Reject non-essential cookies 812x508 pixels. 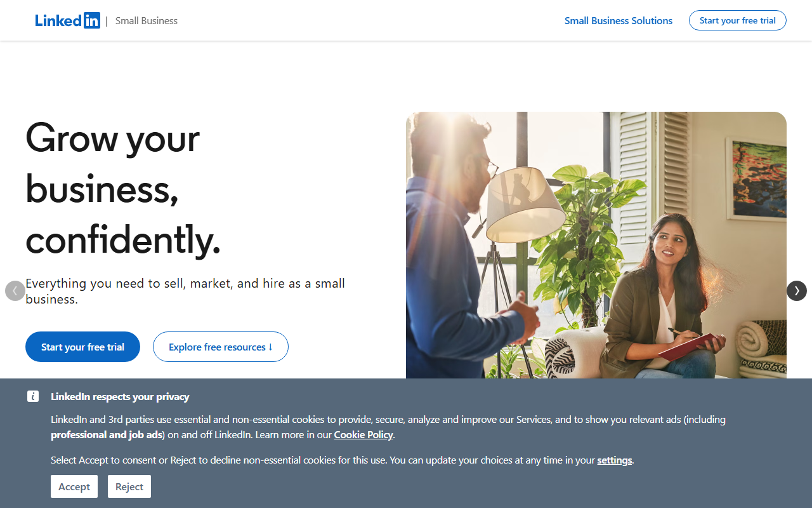pyautogui.click(x=129, y=486)
